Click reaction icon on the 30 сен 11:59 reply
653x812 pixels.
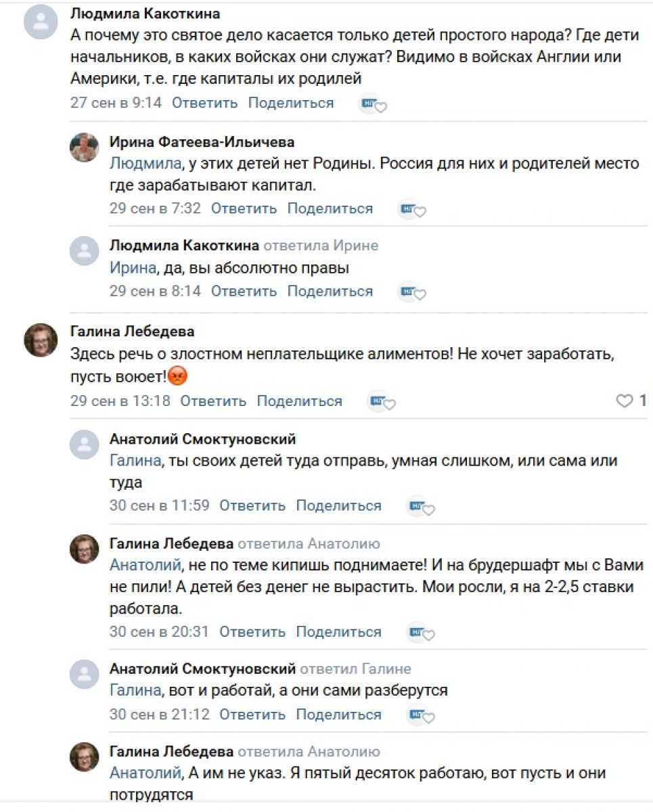tap(421, 507)
